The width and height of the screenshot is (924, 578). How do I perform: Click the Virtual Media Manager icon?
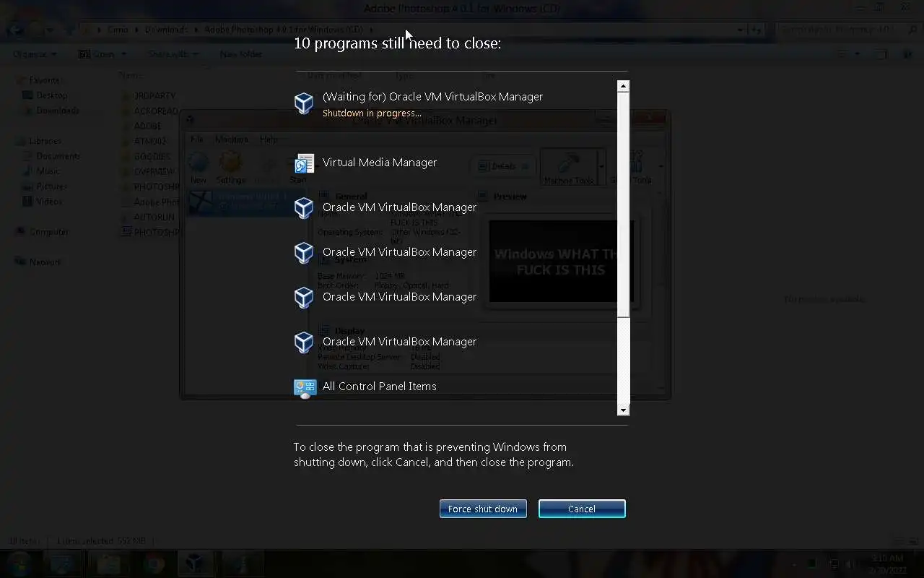pos(304,163)
